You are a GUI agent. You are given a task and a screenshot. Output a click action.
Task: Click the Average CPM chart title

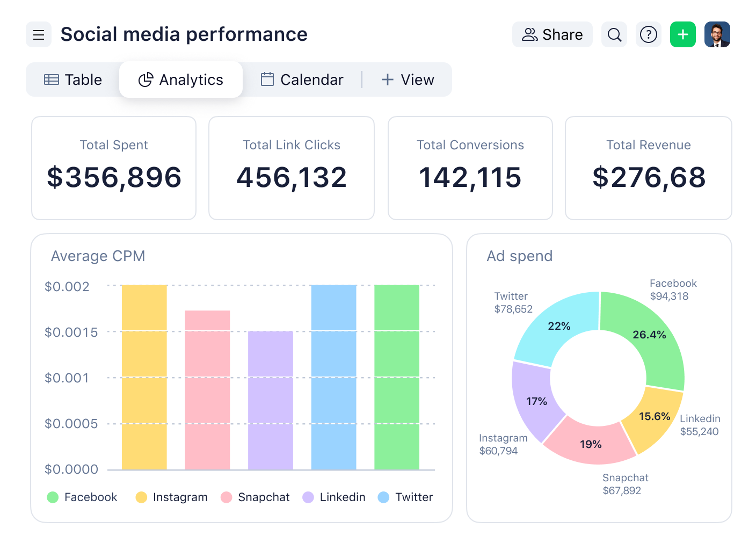(x=98, y=256)
